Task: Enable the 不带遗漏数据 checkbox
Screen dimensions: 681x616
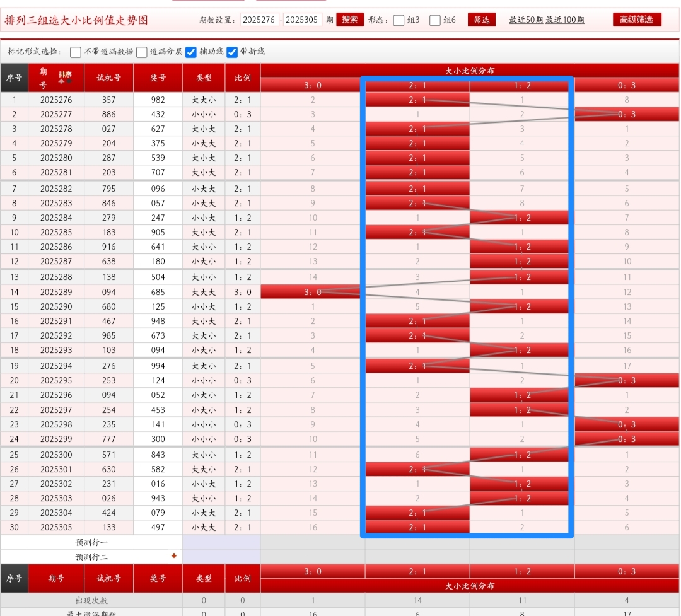Action: coord(76,52)
